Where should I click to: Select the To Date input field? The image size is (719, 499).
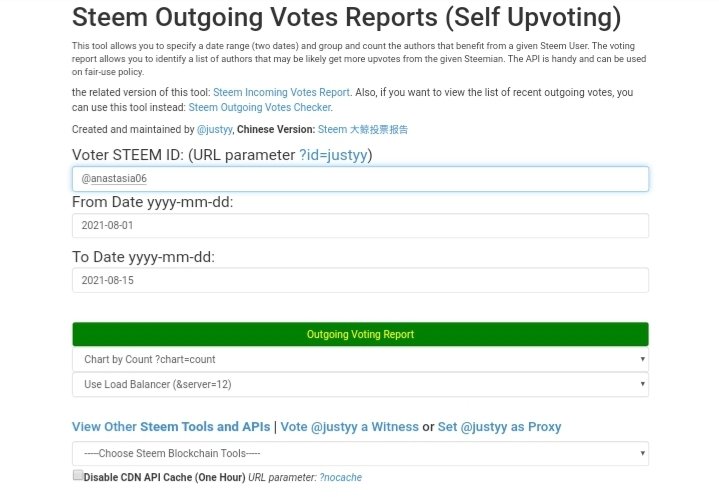click(360, 280)
